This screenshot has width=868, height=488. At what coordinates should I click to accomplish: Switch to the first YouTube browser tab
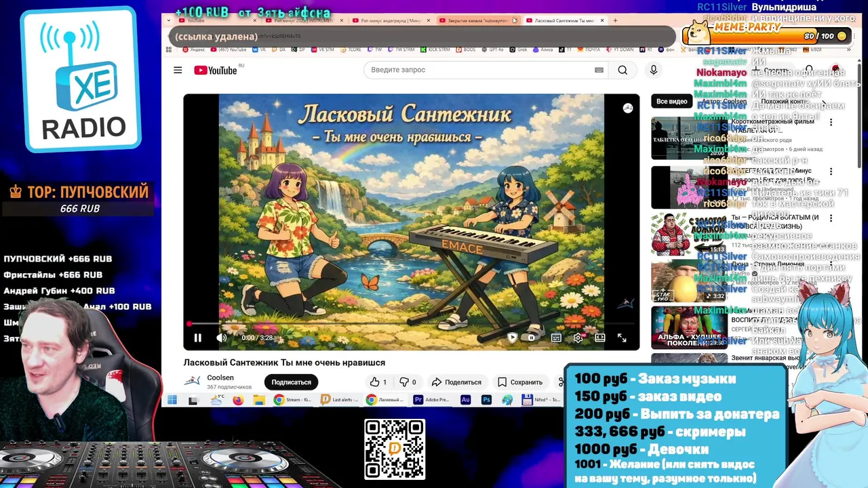click(216, 20)
